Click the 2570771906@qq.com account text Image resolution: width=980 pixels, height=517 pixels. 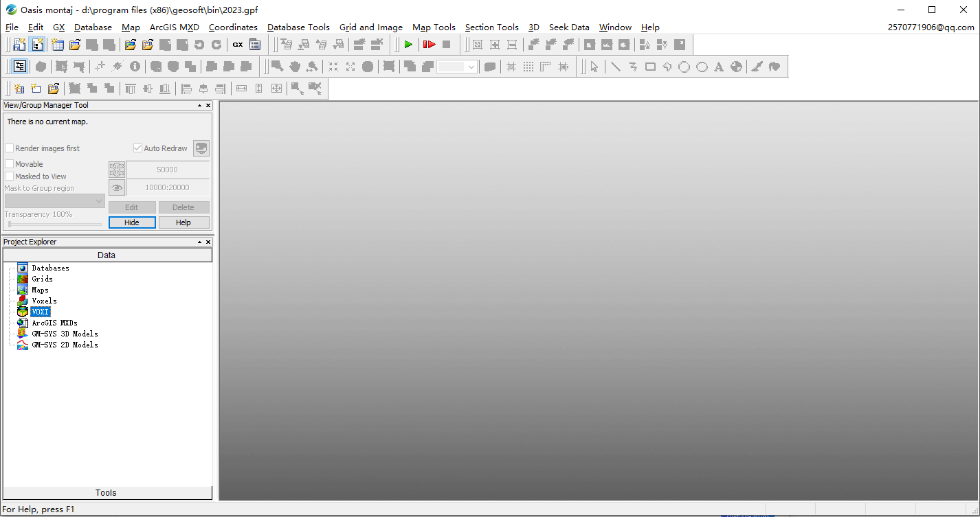point(931,27)
